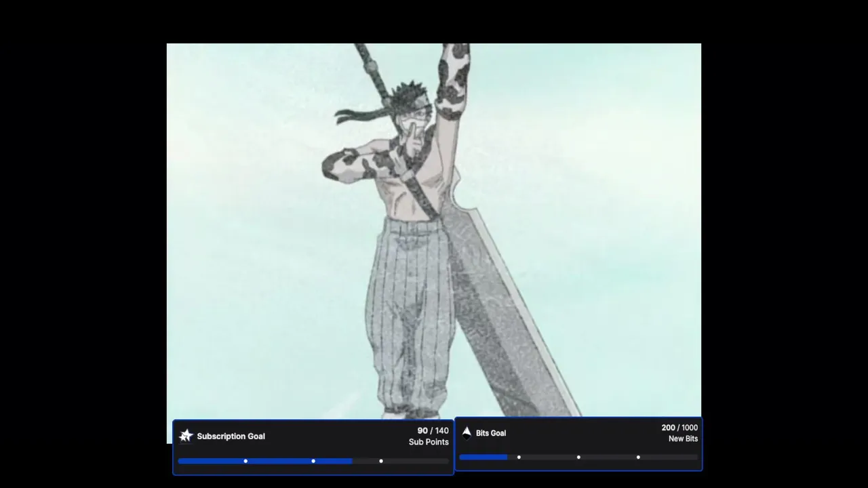Click the Subscription Goal progress bar
The image size is (868, 488).
313,461
